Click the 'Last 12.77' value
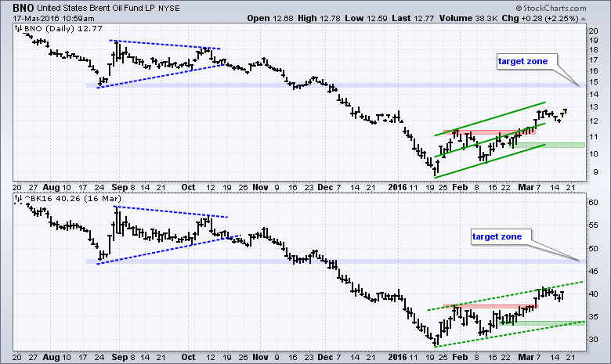 pos(414,18)
